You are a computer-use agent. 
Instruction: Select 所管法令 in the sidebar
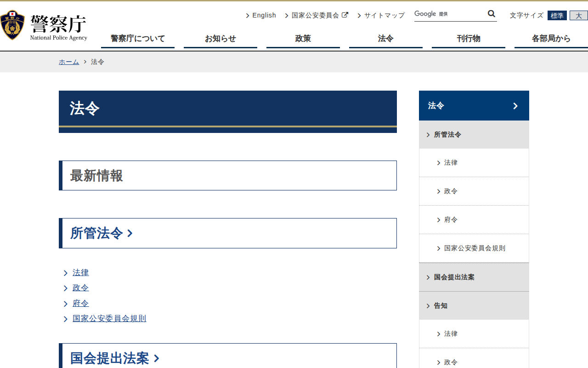[x=474, y=134]
